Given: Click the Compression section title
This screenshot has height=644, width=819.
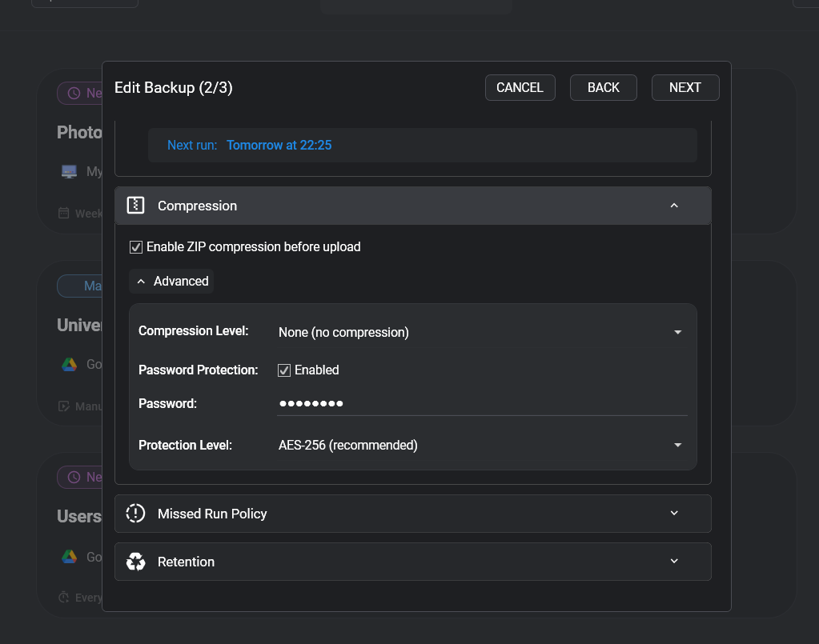Looking at the screenshot, I should [x=198, y=206].
